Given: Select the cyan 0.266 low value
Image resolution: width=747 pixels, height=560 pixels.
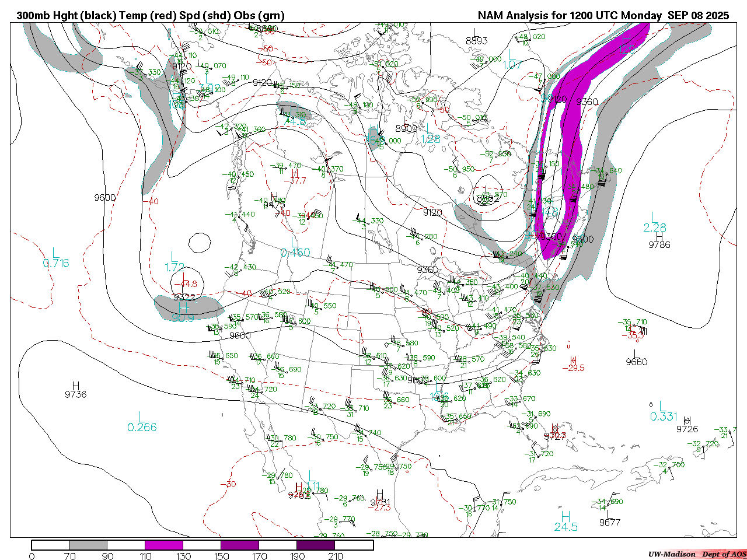Looking at the screenshot, I should tap(142, 428).
